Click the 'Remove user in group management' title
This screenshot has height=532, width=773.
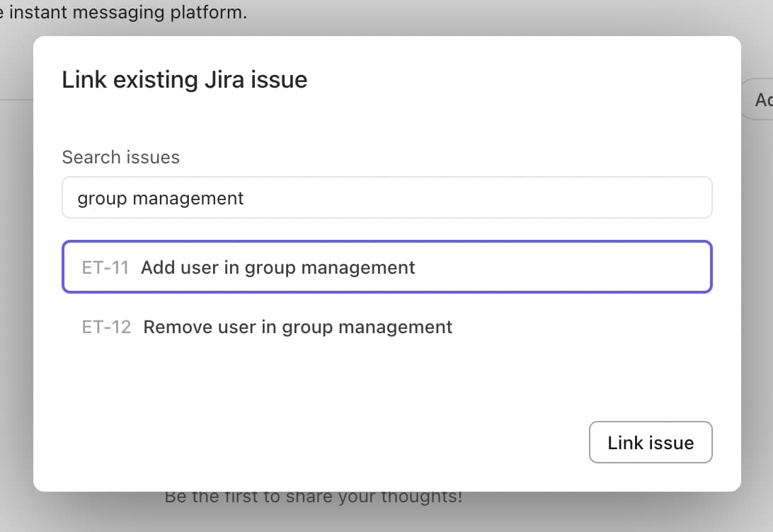297,327
